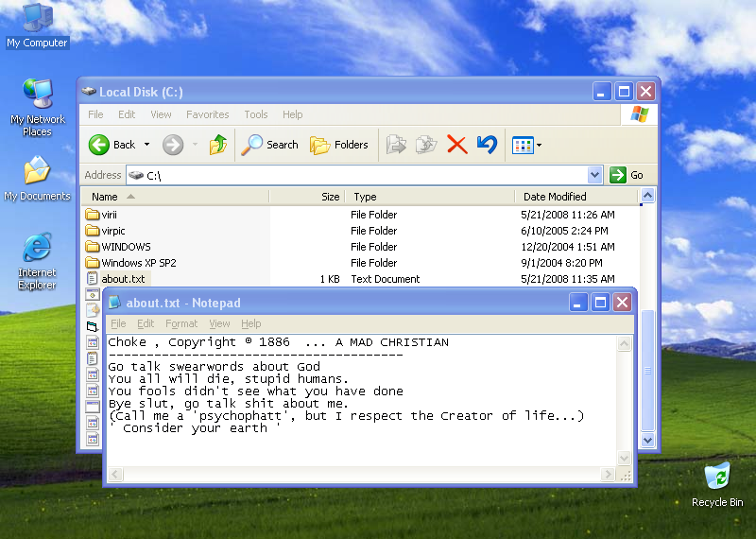Click the Explorer vertical scrollbar thumb
Screen dimensions: 756x539
point(647,370)
